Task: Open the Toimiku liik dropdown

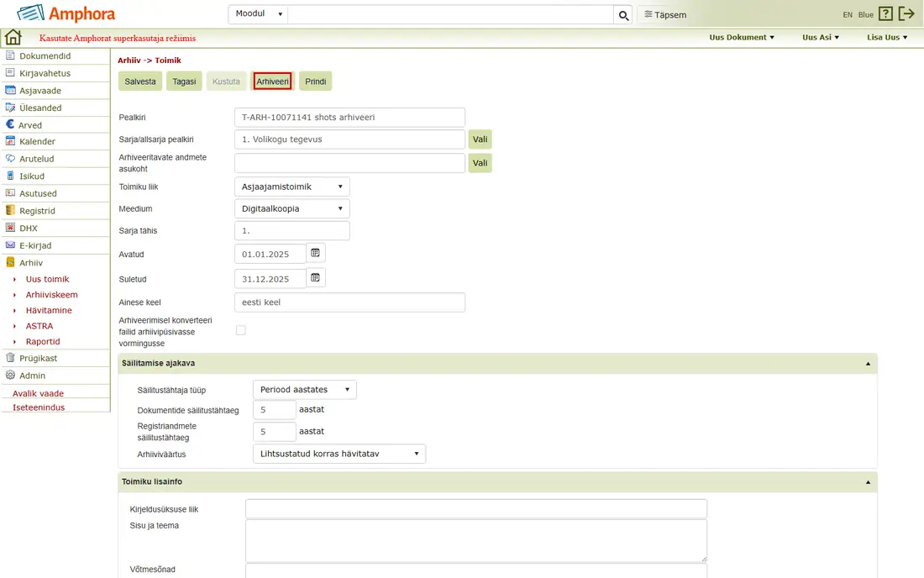Action: point(291,187)
